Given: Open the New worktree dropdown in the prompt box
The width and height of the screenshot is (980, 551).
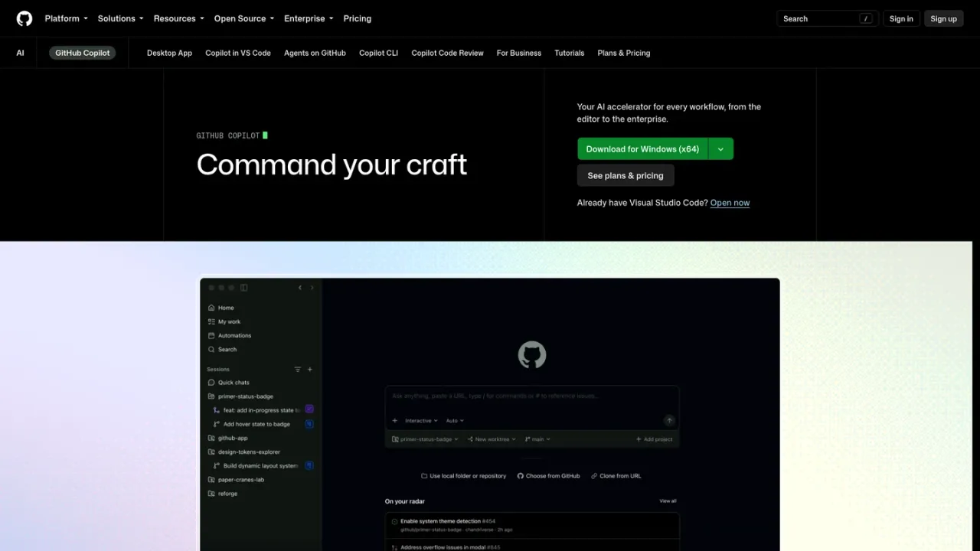Looking at the screenshot, I should point(492,439).
